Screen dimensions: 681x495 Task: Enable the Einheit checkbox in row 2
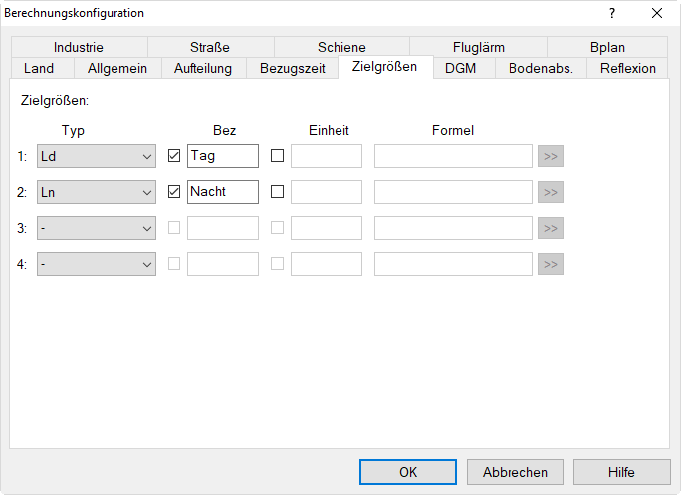click(x=278, y=191)
